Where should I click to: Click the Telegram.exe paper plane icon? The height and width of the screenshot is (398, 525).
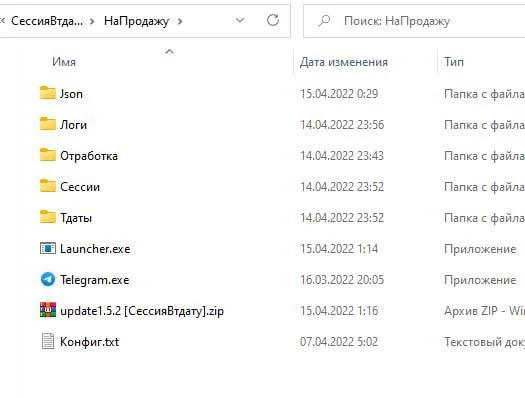[48, 279]
